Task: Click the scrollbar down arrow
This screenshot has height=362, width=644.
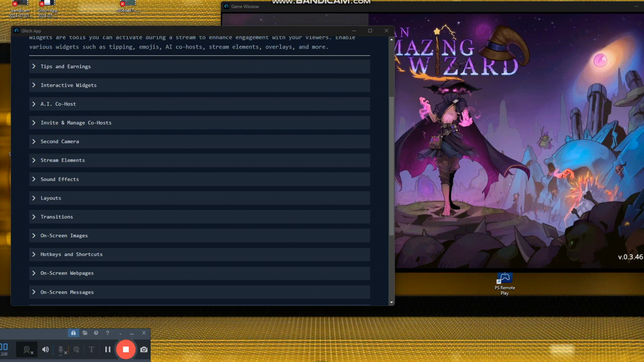Action: click(x=391, y=302)
